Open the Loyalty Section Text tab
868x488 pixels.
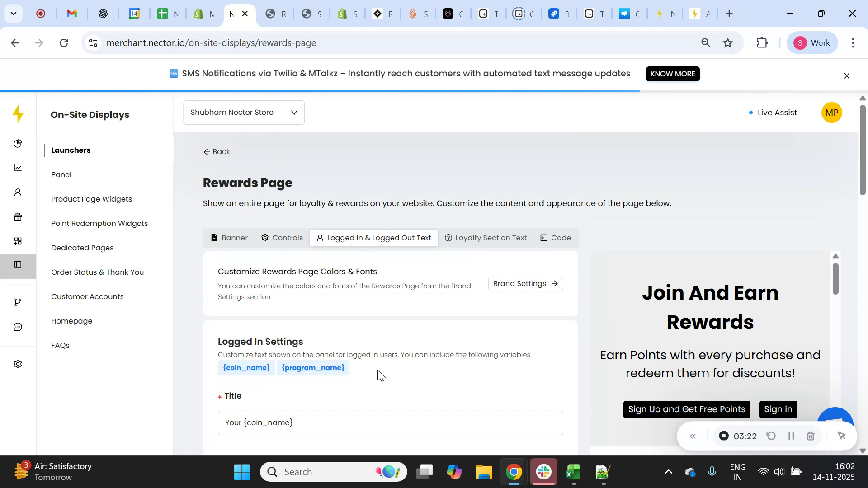[486, 237]
